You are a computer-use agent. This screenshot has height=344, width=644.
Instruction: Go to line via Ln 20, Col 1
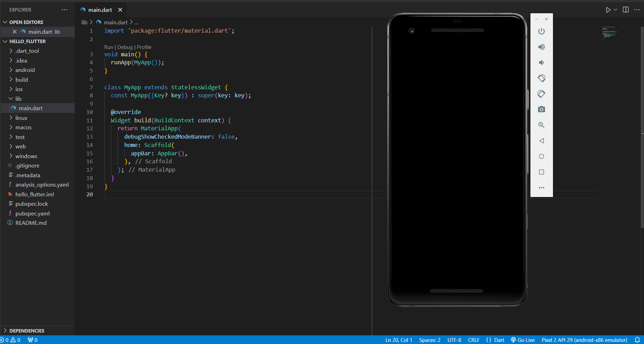399,340
